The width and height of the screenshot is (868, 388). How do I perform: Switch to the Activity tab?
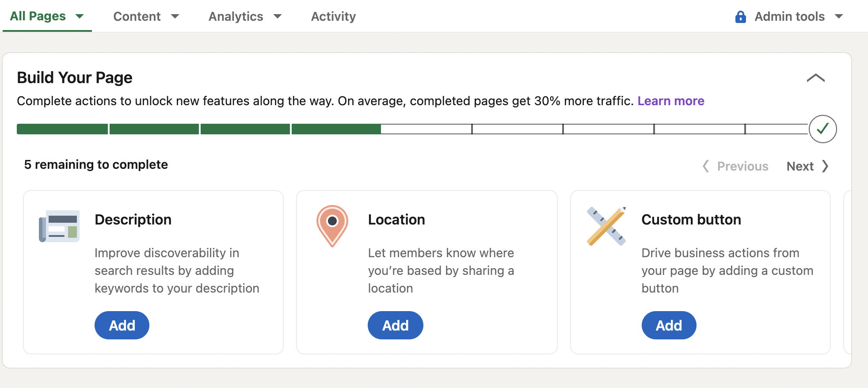pos(333,16)
